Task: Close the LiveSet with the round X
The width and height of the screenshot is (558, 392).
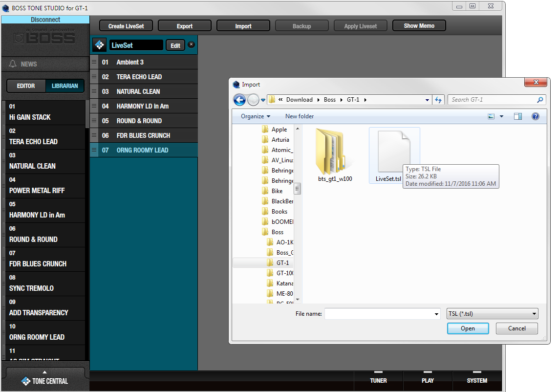Action: point(191,44)
